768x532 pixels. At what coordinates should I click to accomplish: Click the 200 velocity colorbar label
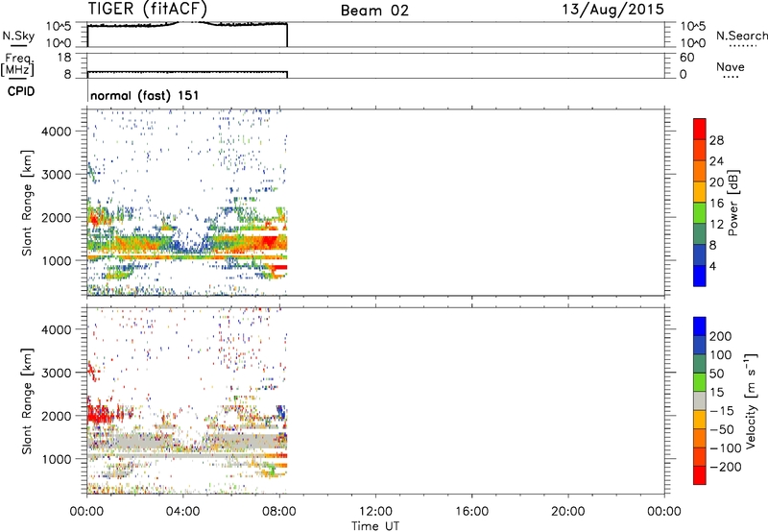point(721,336)
